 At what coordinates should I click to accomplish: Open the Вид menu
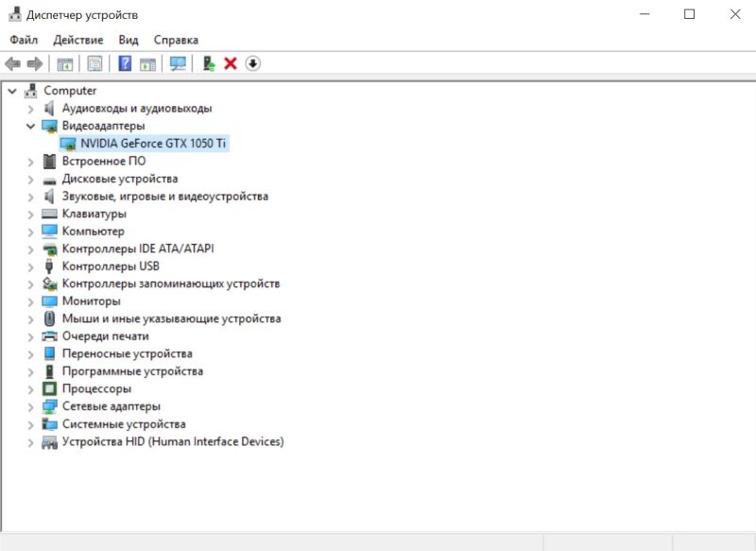pyautogui.click(x=129, y=40)
